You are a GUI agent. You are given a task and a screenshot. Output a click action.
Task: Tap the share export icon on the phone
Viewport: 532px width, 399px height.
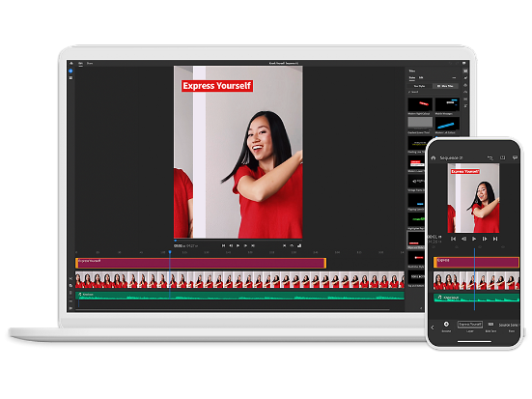pyautogui.click(x=502, y=157)
